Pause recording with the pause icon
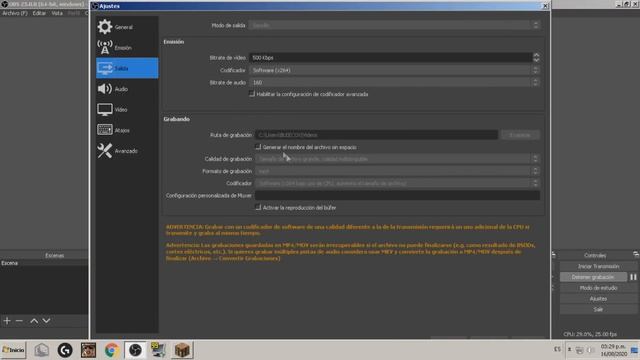The height and width of the screenshot is (360, 640). (633, 277)
